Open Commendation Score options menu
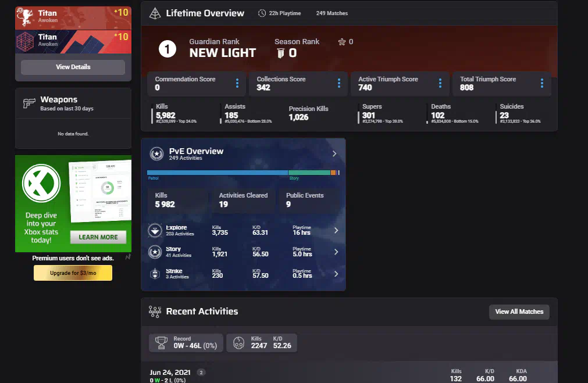The height and width of the screenshot is (383, 588). click(237, 84)
